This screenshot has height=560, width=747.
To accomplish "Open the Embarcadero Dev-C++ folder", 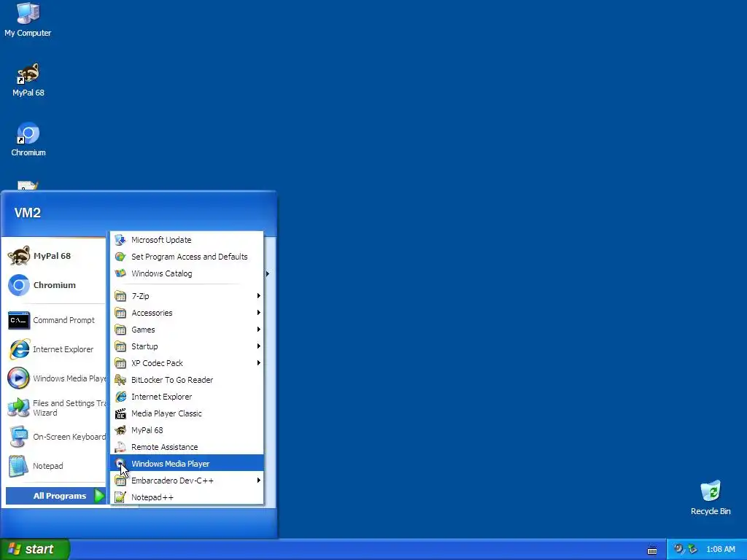I will point(187,481).
